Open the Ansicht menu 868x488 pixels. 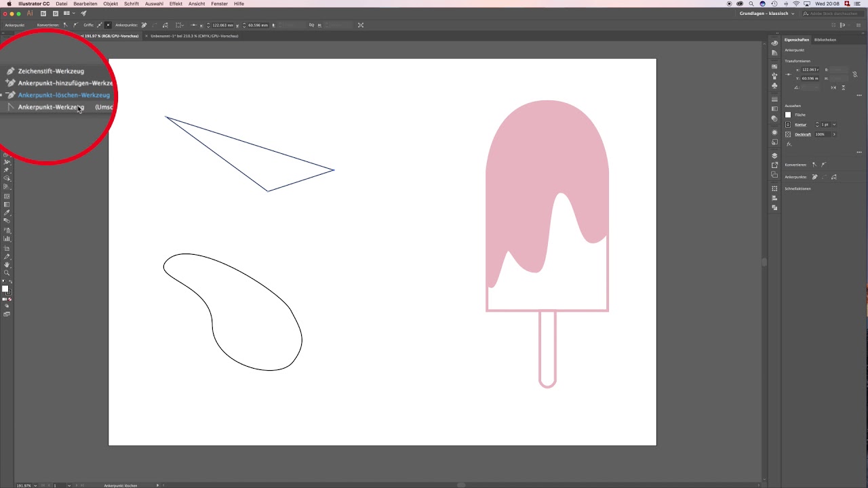pos(197,4)
